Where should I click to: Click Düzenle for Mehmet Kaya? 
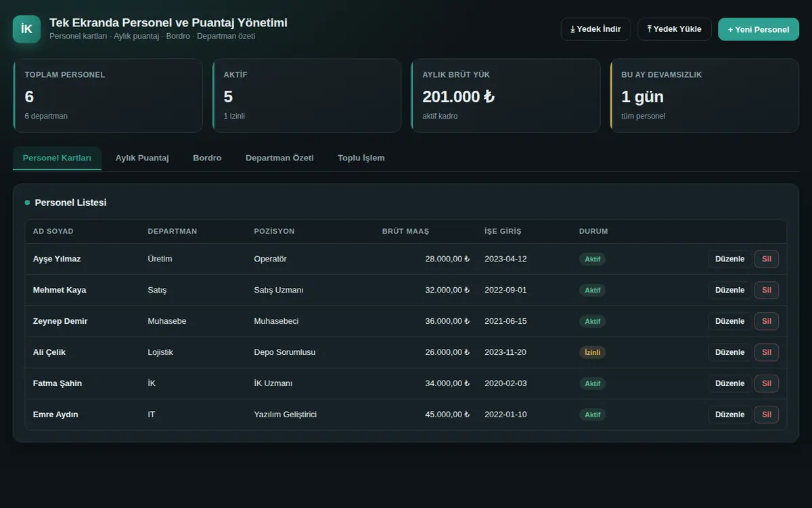point(729,290)
